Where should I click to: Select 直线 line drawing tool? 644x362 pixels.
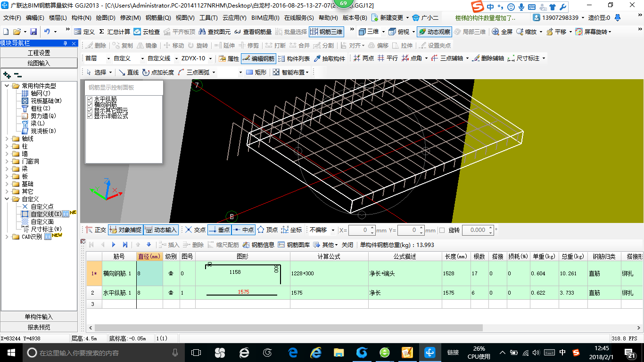[128, 72]
